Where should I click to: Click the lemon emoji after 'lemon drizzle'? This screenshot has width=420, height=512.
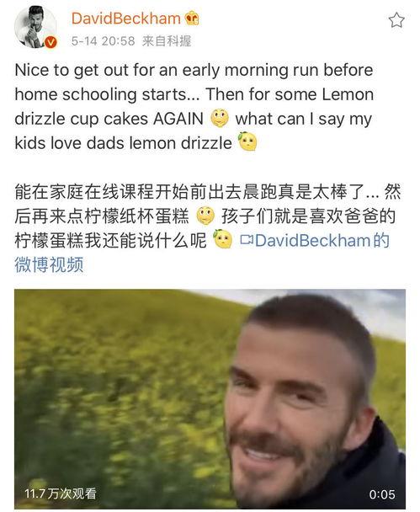(x=247, y=141)
